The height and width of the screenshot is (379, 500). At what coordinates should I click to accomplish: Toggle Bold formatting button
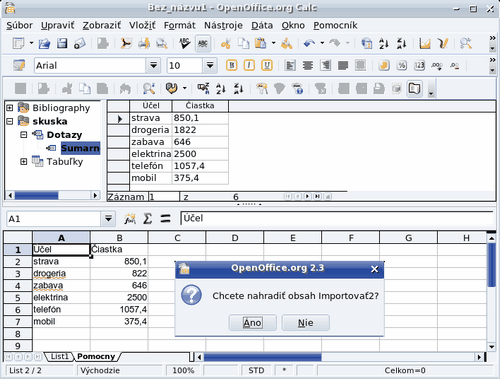(232, 65)
